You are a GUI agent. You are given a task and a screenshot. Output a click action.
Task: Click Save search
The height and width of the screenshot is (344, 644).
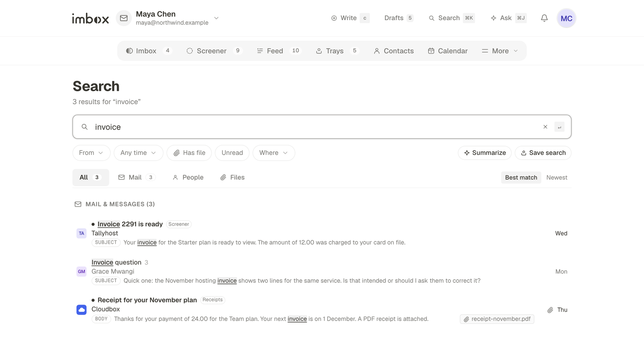(543, 153)
